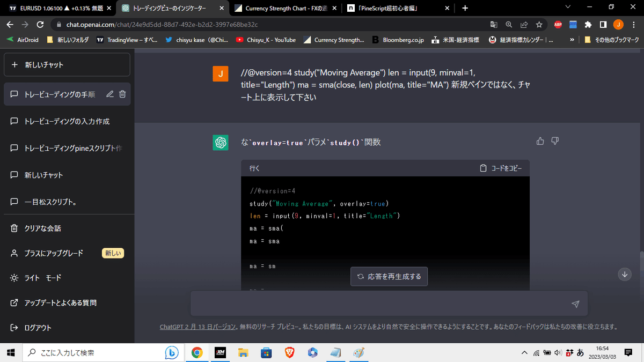This screenshot has height=362, width=644.
Task: Open the zoom magnifier icon in address bar
Action: [509, 25]
